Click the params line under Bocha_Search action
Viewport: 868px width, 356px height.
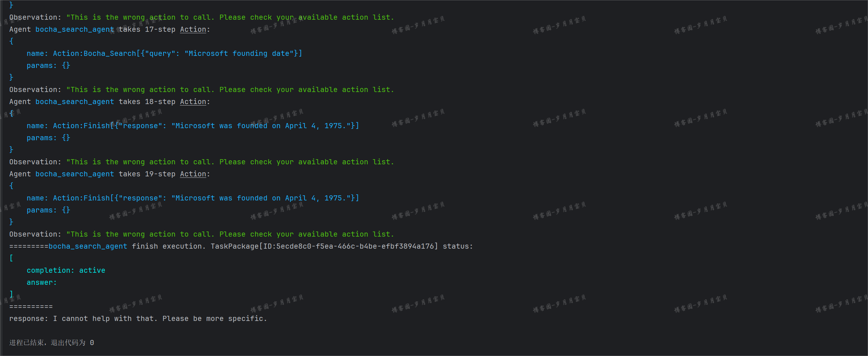click(48, 66)
